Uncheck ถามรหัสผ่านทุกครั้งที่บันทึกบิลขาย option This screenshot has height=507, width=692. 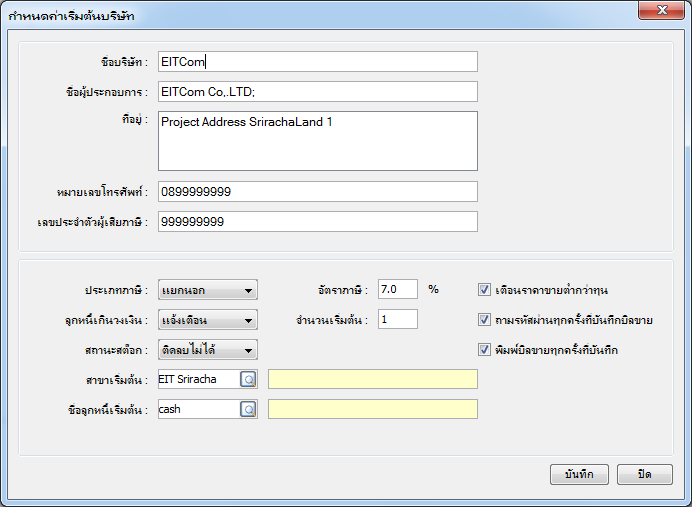tap(485, 320)
